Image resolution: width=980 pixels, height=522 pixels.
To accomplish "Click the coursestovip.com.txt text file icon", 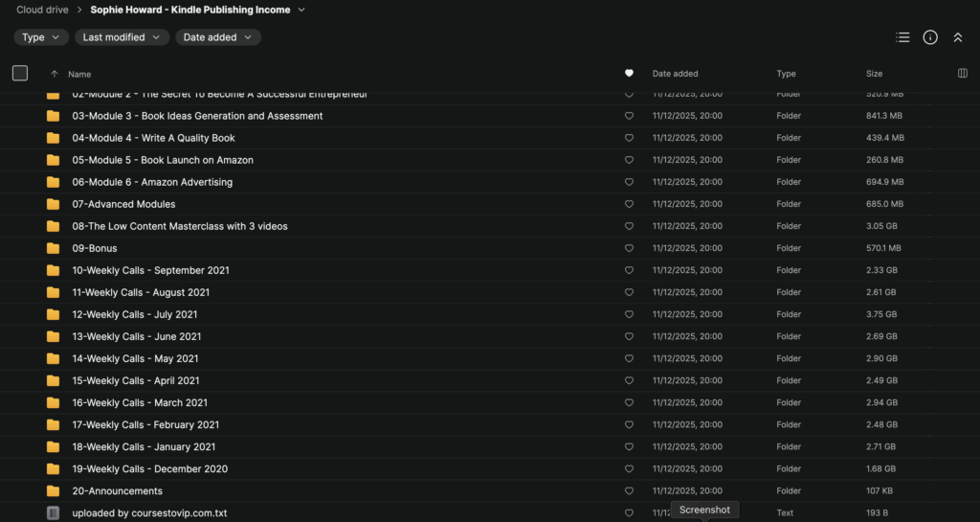I will tap(54, 512).
